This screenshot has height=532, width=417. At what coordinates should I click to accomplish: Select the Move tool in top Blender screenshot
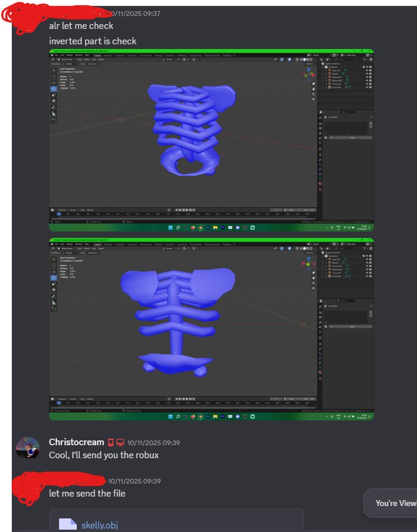54,83
